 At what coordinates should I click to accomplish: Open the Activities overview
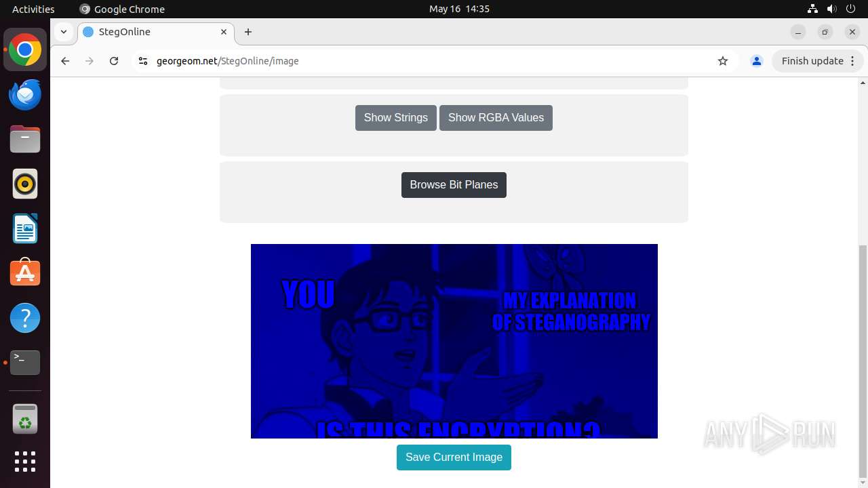33,9
